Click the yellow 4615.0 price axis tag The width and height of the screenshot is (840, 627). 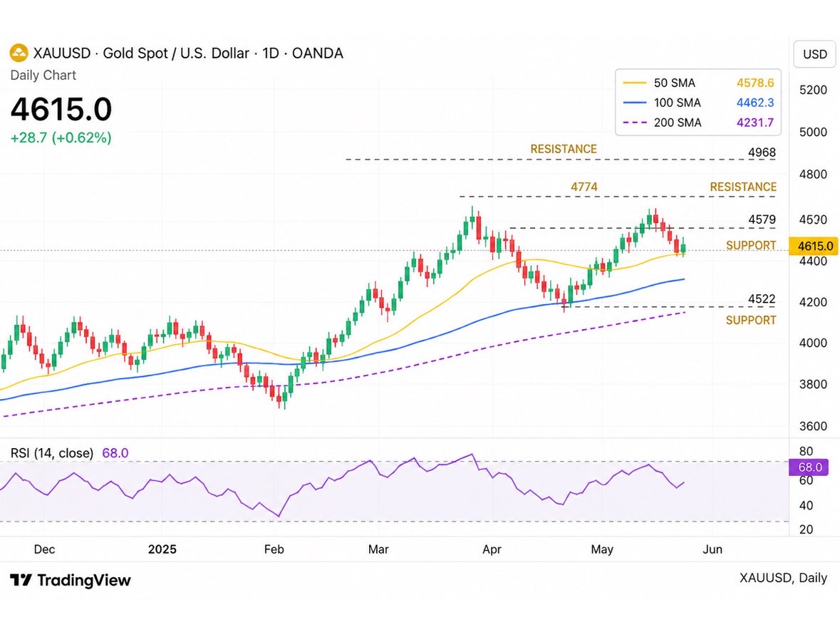pyautogui.click(x=814, y=246)
